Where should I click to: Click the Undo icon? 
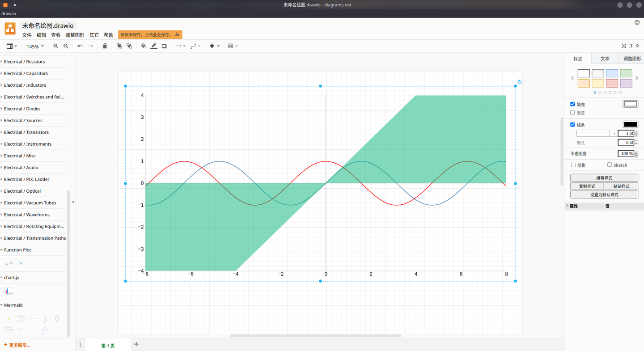pos(80,46)
